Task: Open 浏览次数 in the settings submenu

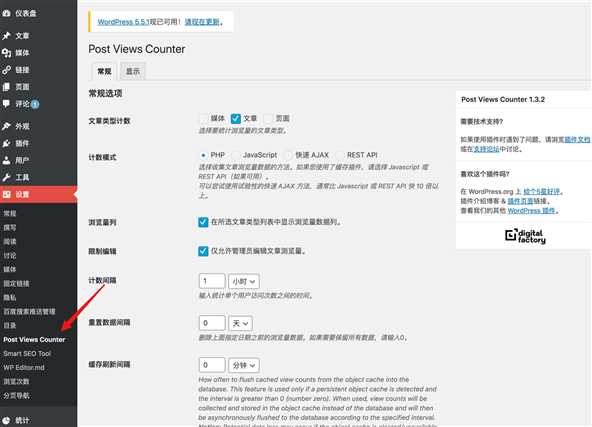Action: [x=16, y=381]
